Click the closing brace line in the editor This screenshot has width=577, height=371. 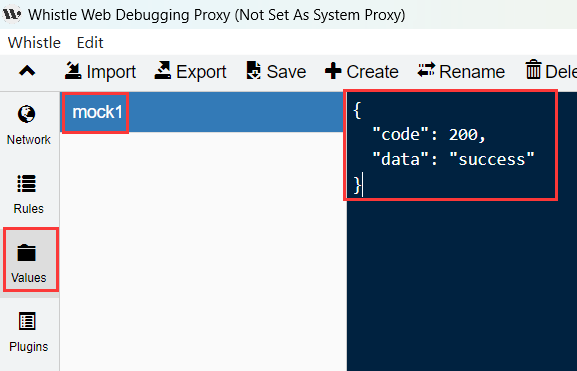click(x=357, y=184)
